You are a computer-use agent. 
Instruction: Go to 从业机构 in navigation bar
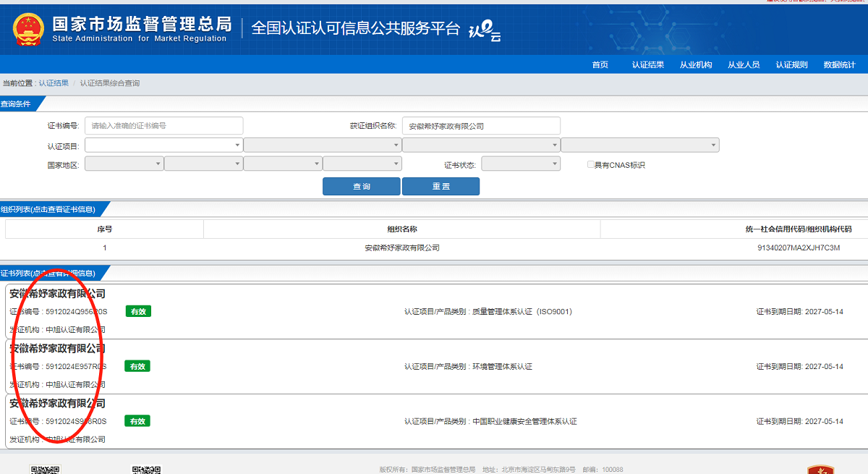695,65
